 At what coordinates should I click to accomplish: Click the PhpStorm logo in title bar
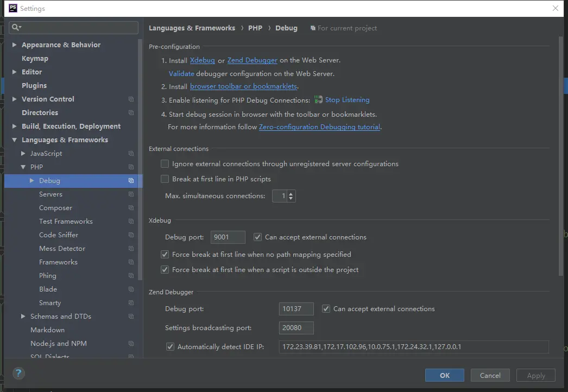point(12,8)
